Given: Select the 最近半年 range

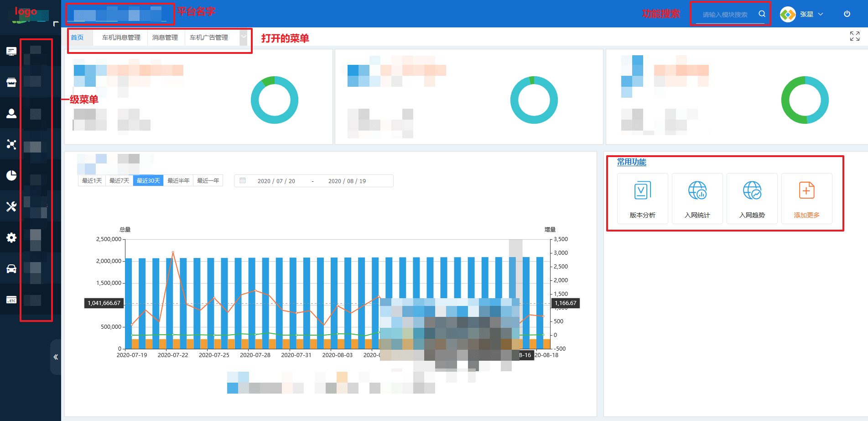Looking at the screenshot, I should [x=178, y=181].
